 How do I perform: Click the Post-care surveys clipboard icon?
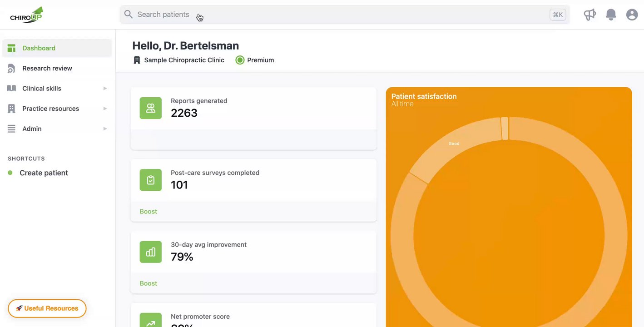click(150, 180)
